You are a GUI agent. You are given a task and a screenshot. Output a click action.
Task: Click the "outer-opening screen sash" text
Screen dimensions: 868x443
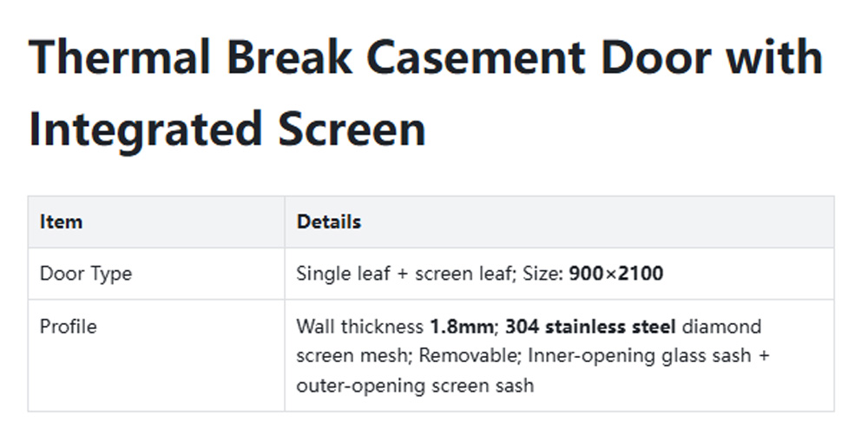coord(415,385)
